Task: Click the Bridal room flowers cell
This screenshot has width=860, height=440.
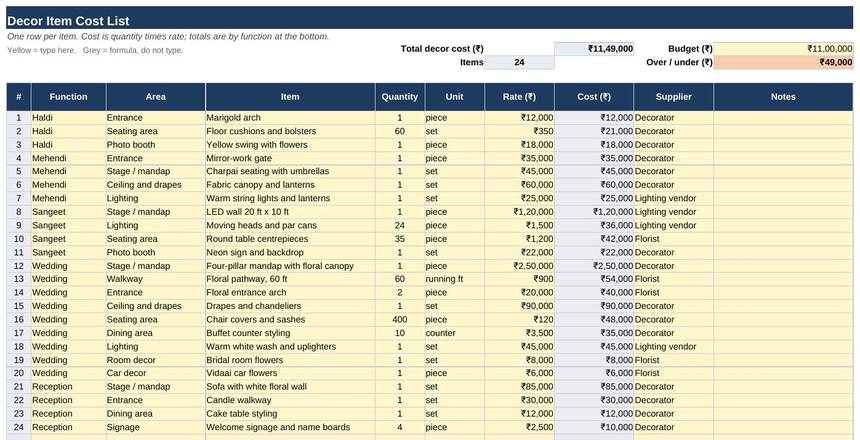Action: (x=290, y=360)
